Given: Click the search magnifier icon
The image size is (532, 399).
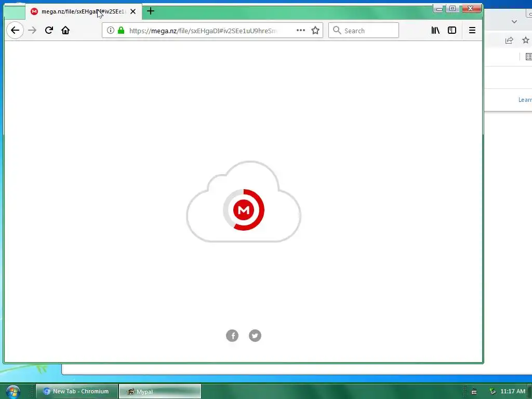Looking at the screenshot, I should click(337, 30).
